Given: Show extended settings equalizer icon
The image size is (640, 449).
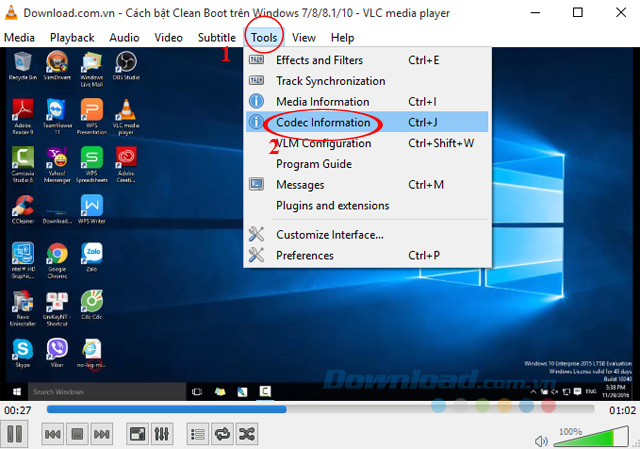Looking at the screenshot, I should click(162, 434).
